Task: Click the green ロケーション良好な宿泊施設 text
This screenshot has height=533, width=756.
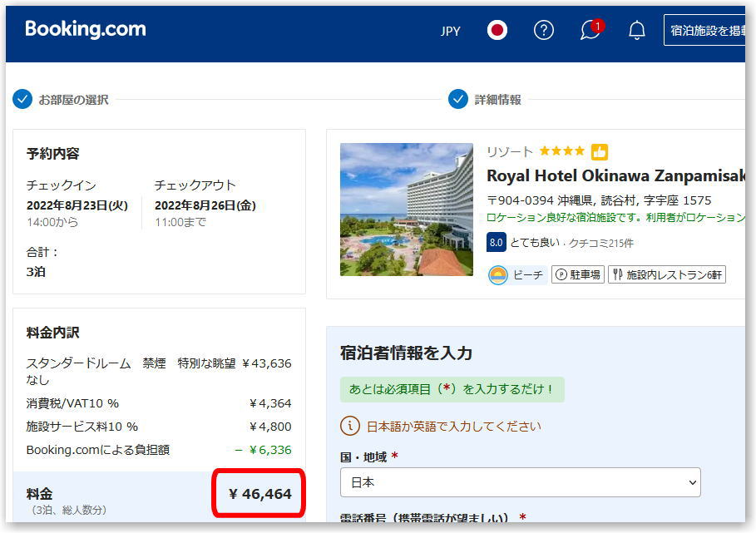Action: (615, 218)
